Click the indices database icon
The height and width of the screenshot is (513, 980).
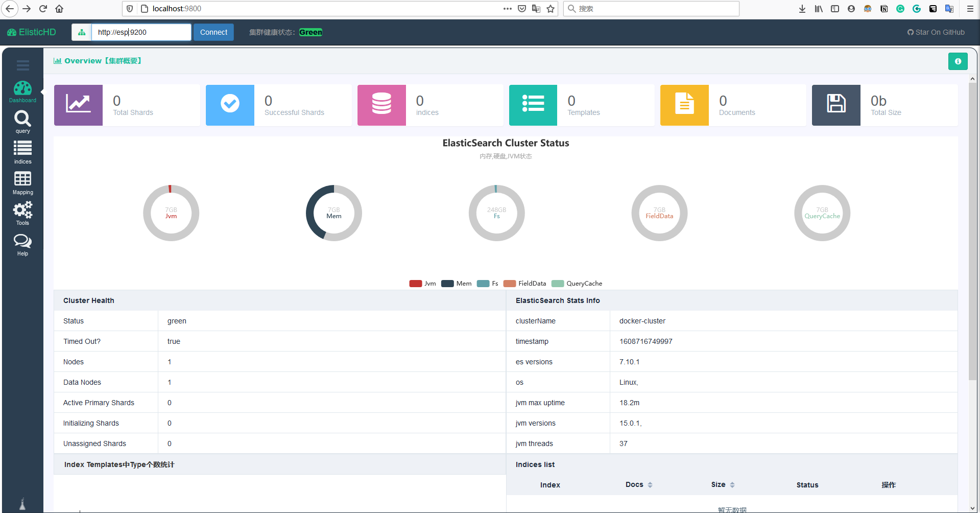coord(381,105)
